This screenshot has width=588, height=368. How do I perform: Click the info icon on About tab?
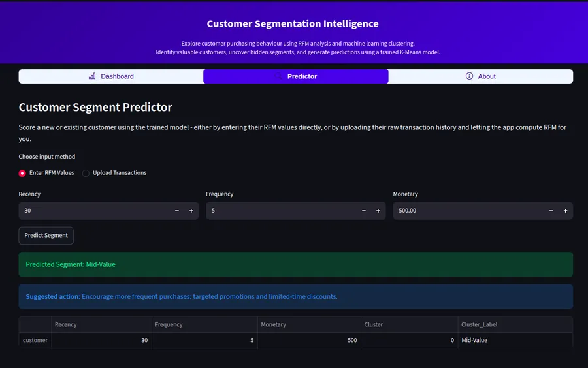pos(469,76)
